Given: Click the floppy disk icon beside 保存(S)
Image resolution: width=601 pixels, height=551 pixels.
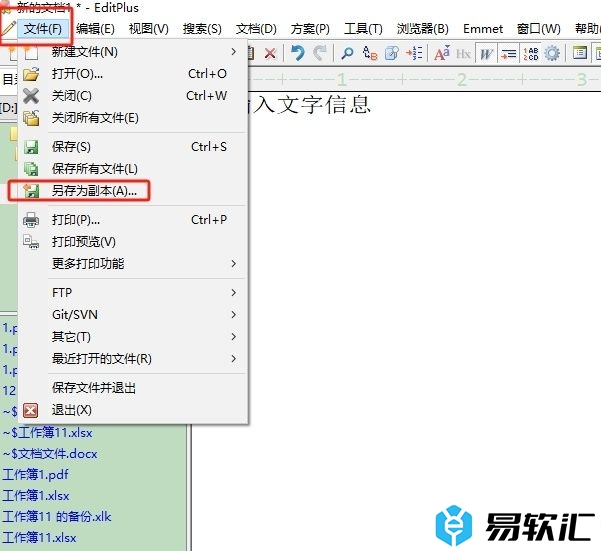Looking at the screenshot, I should (31, 147).
